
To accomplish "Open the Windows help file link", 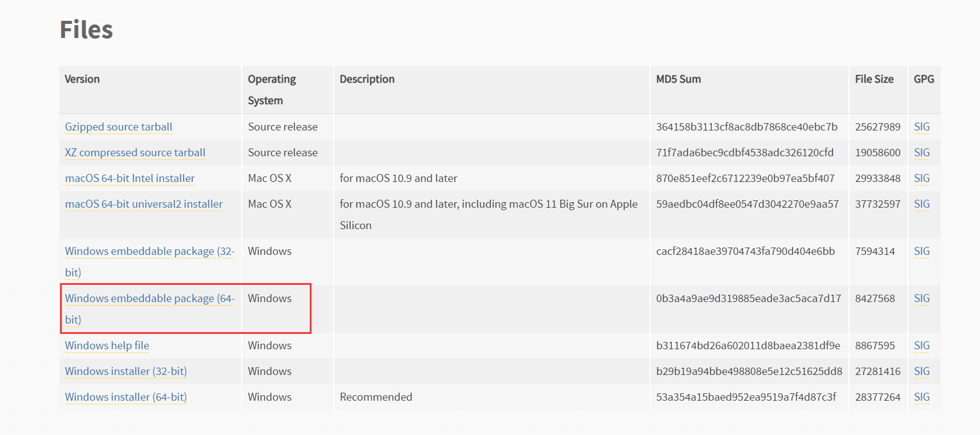I will coord(107,346).
